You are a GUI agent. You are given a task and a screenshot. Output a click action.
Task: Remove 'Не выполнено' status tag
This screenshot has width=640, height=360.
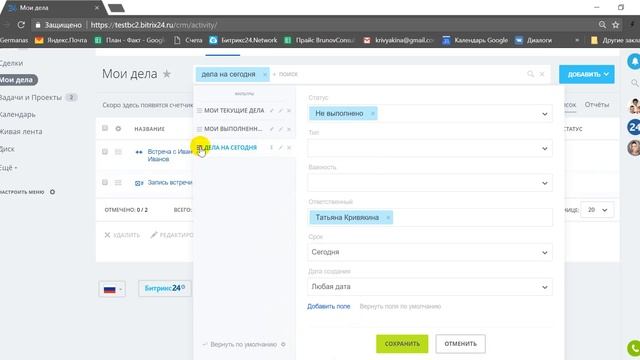tap(372, 113)
